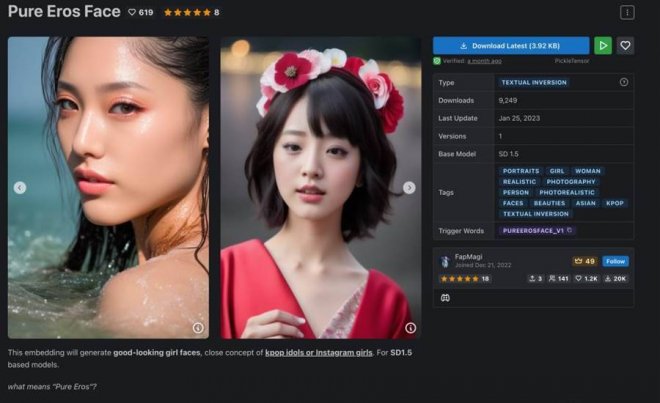The height and width of the screenshot is (403, 660).
Task: Click info icon on right image
Action: (x=409, y=327)
